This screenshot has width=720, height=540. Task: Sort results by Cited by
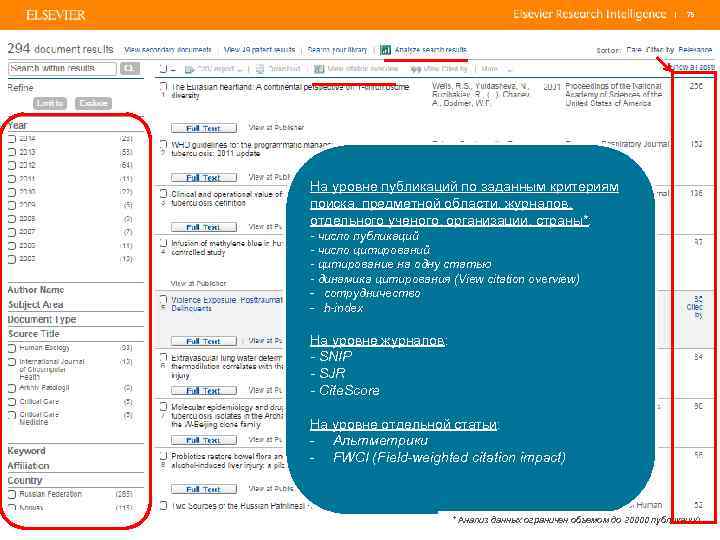click(660, 50)
